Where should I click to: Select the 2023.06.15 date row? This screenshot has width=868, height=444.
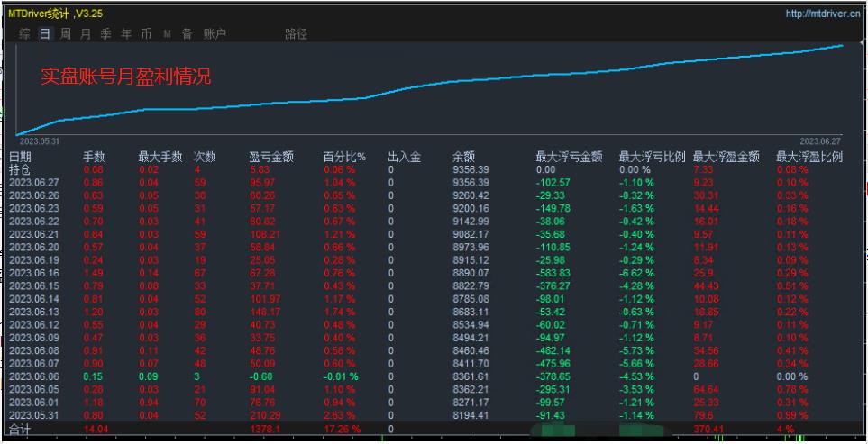tap(33, 285)
